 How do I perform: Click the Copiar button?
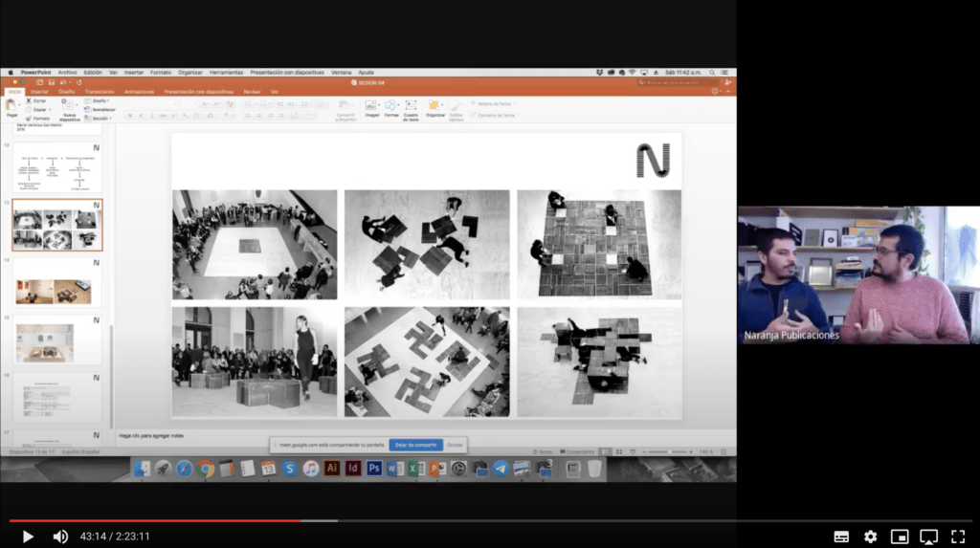tap(36, 109)
